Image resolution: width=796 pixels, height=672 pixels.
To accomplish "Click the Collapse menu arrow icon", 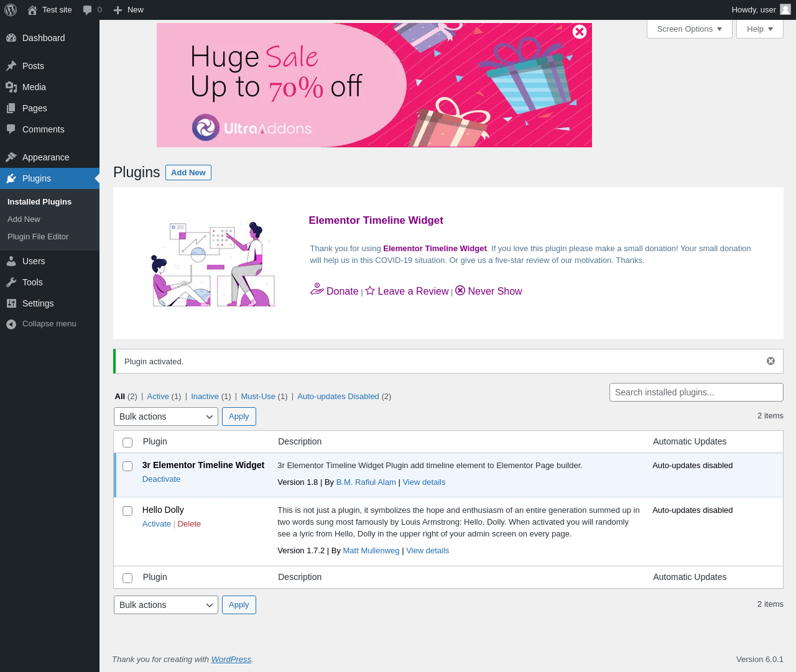I will (x=11, y=324).
